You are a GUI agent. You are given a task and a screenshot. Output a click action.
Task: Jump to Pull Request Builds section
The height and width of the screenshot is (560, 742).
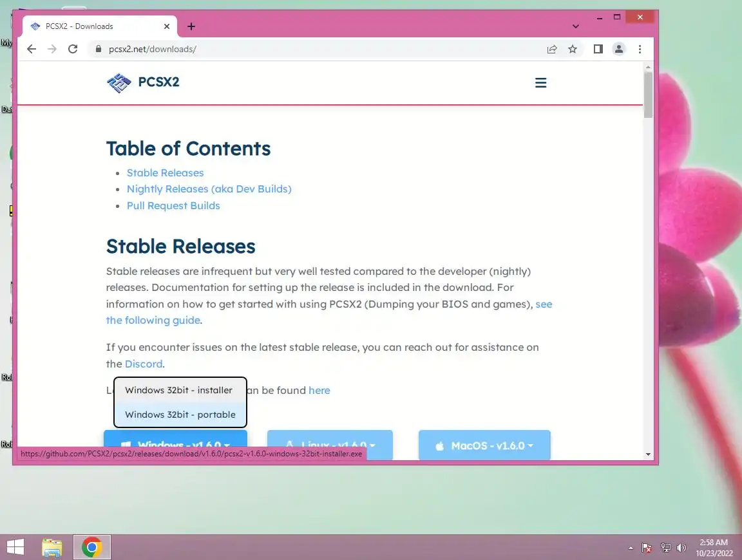(x=173, y=206)
